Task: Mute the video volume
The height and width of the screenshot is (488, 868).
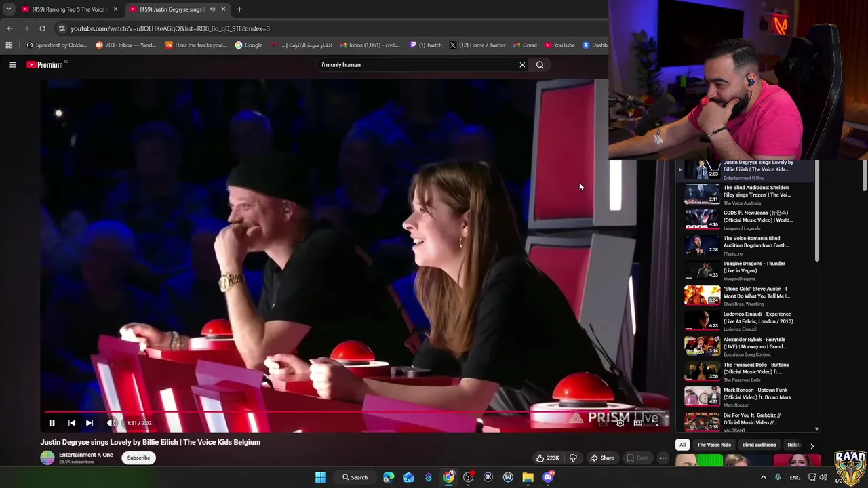Action: pyautogui.click(x=111, y=423)
